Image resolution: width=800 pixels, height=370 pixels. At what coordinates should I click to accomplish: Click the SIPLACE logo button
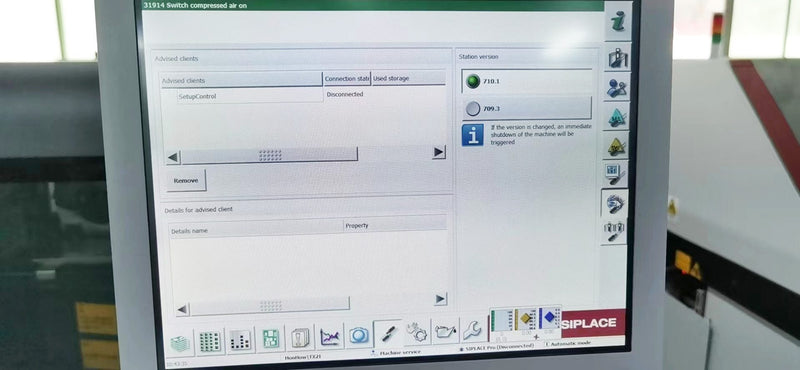point(593,323)
